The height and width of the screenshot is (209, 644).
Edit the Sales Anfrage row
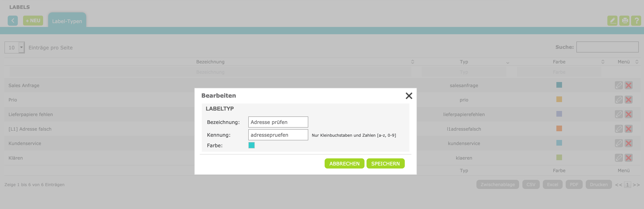click(619, 85)
